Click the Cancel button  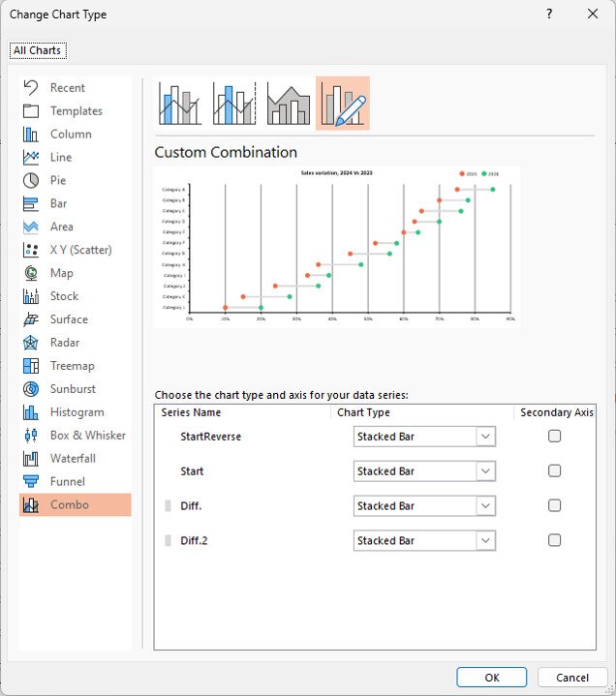coord(572,678)
